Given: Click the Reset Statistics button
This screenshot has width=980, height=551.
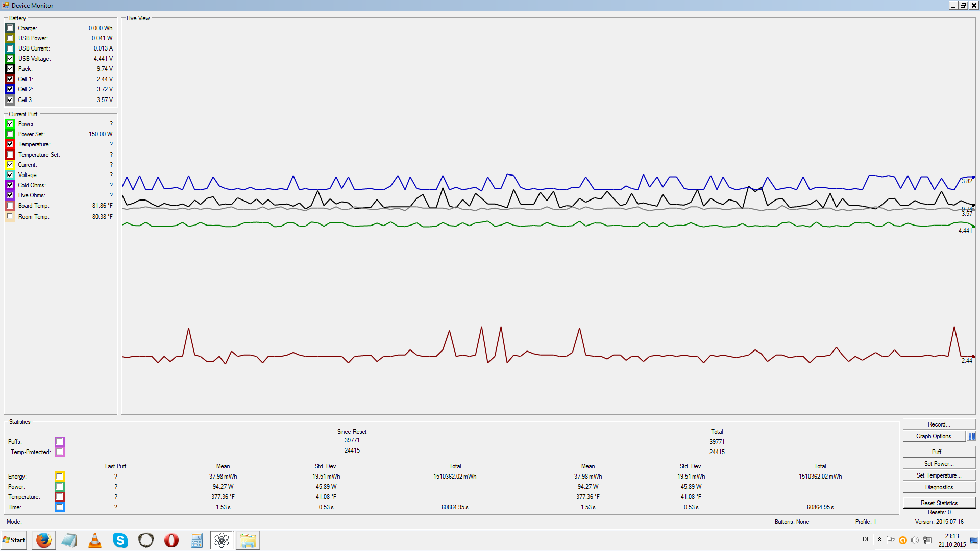Looking at the screenshot, I should [x=939, y=503].
